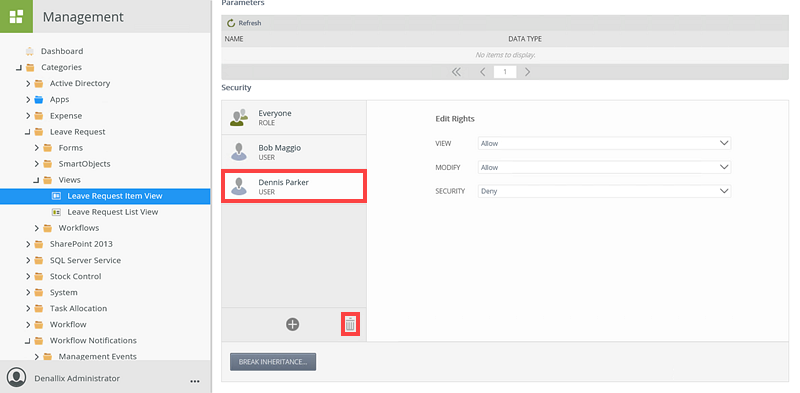Image resolution: width=800 pixels, height=393 pixels.
Task: Click the Expense folder icon
Action: pyautogui.click(x=39, y=116)
